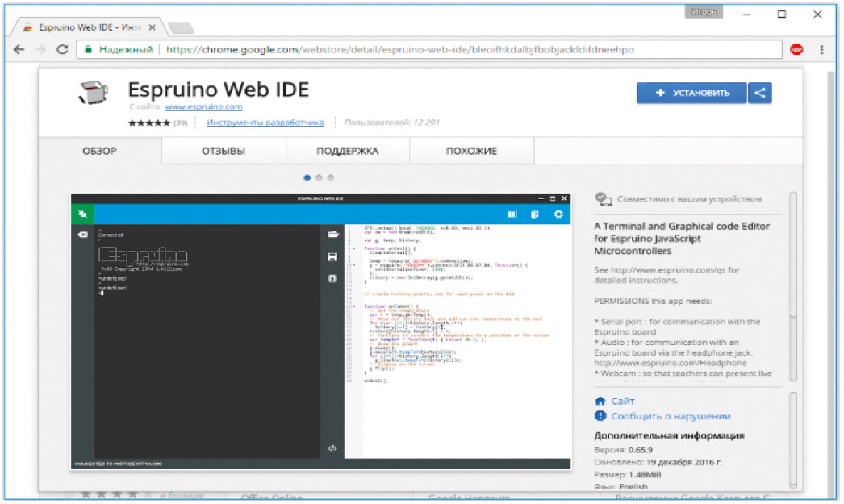Click the Совместимо с вашим устройством text
The width and height of the screenshot is (844, 504).
click(x=689, y=199)
